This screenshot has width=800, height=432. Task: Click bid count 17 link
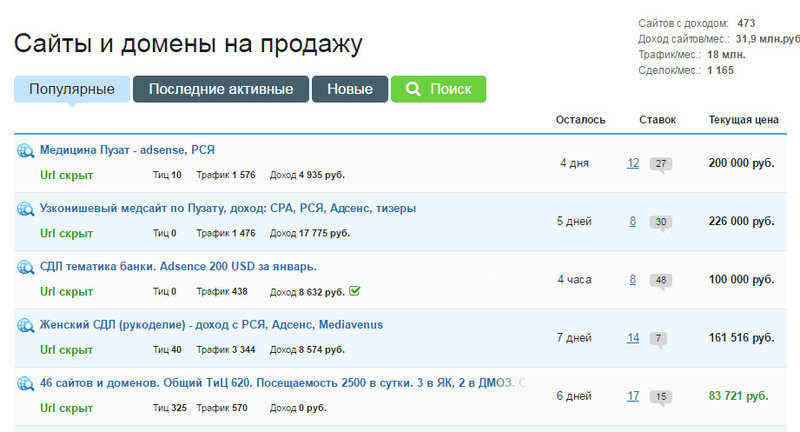pyautogui.click(x=633, y=396)
